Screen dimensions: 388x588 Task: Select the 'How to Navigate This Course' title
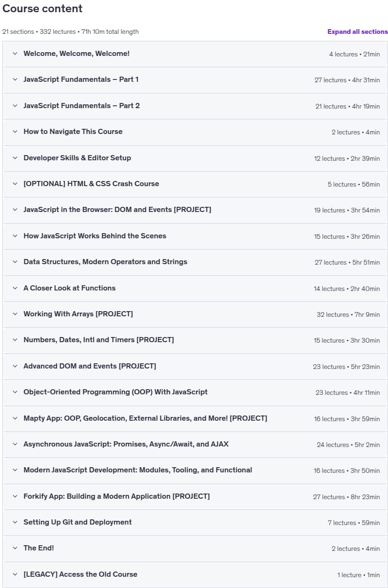pyautogui.click(x=73, y=132)
